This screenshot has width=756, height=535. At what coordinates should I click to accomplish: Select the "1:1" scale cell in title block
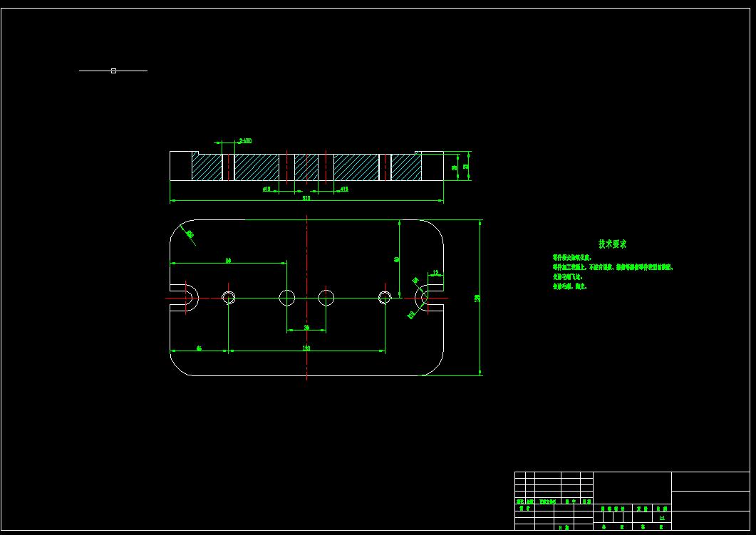[662, 518]
